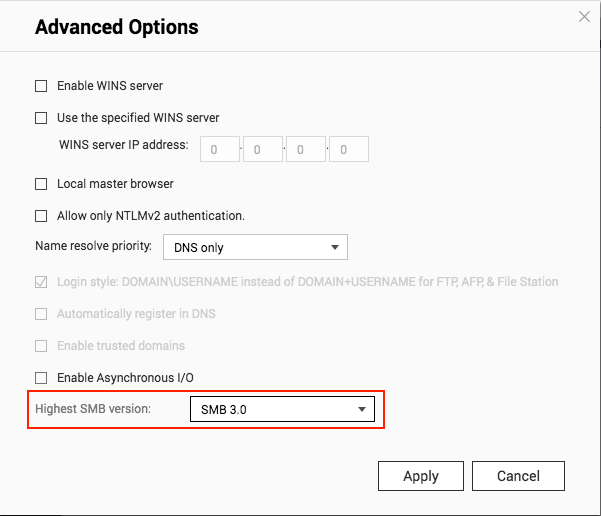
Task: Select fourth octet of WINS IP address
Action: (x=349, y=149)
